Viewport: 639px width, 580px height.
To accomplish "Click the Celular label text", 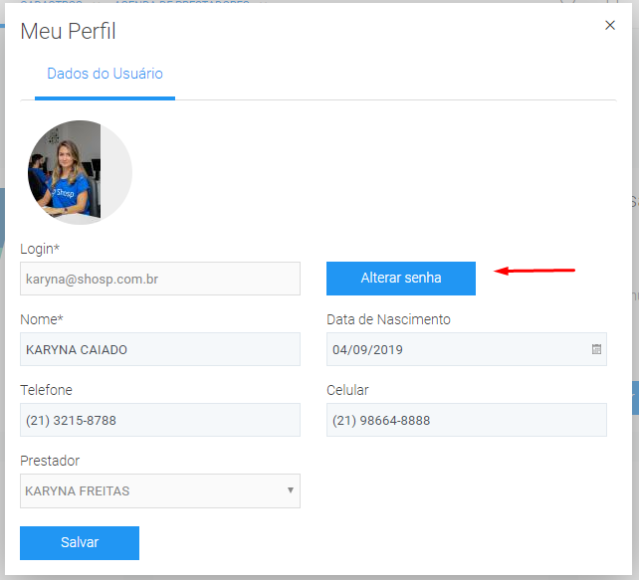I will [x=348, y=390].
